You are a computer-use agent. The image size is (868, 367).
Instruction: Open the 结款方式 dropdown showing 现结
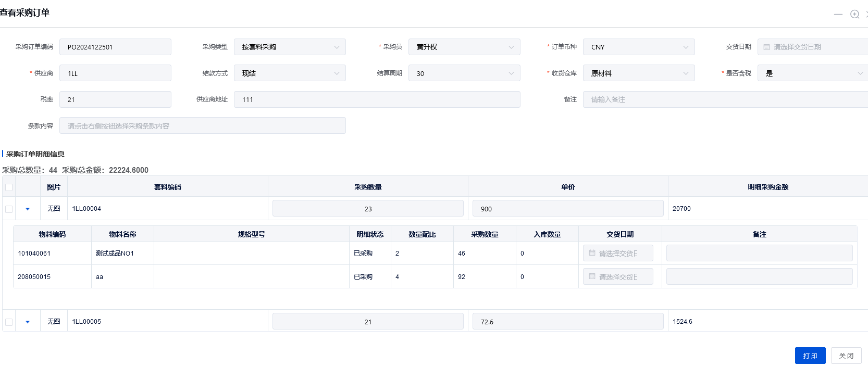tap(290, 73)
